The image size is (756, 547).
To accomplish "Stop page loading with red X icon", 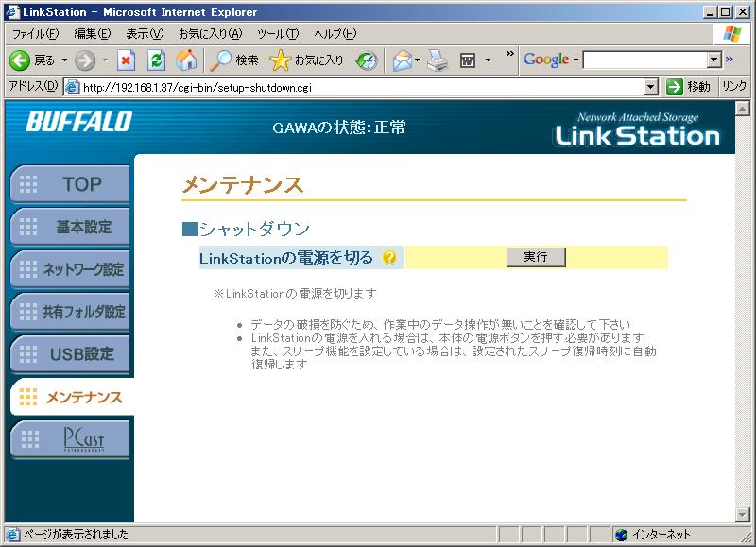I will (126, 60).
